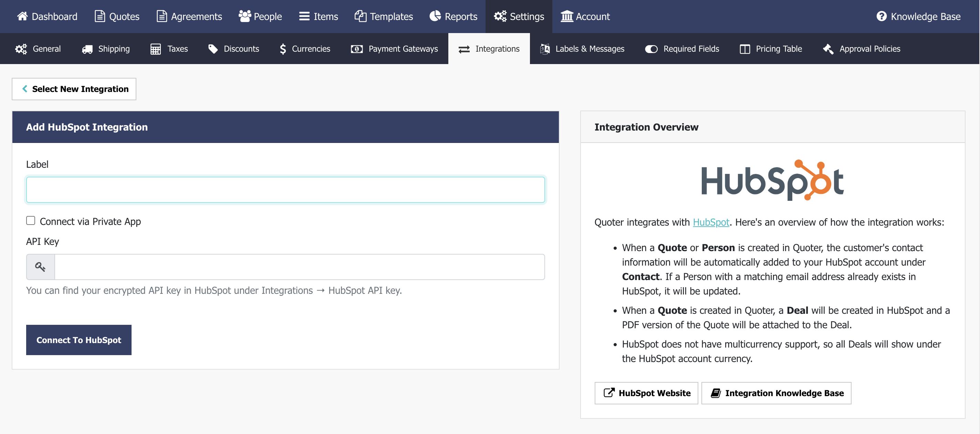The image size is (980, 434).
Task: Click the Discounts tag icon
Action: (213, 49)
